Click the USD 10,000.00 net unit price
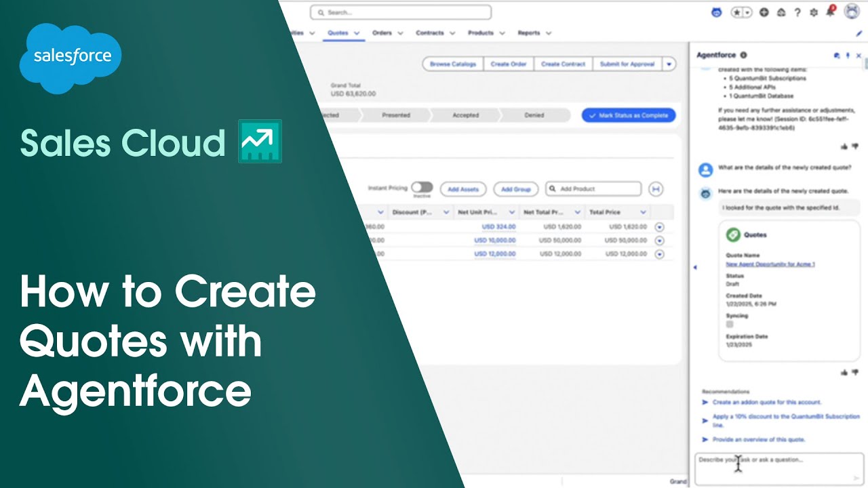This screenshot has width=868, height=488. [x=495, y=241]
